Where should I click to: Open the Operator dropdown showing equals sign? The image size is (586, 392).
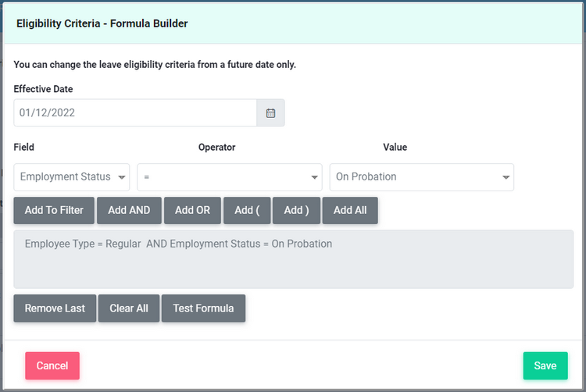(230, 176)
